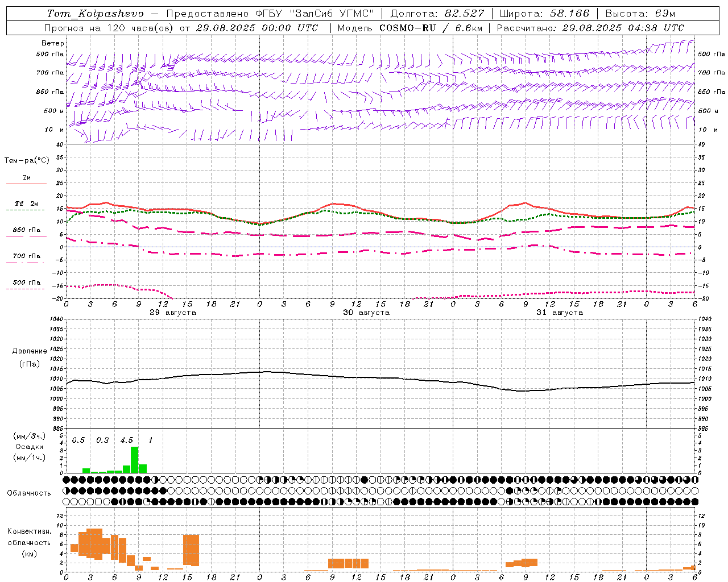
Task: Click the "Давление" pressure panel label
Action: pos(30,351)
